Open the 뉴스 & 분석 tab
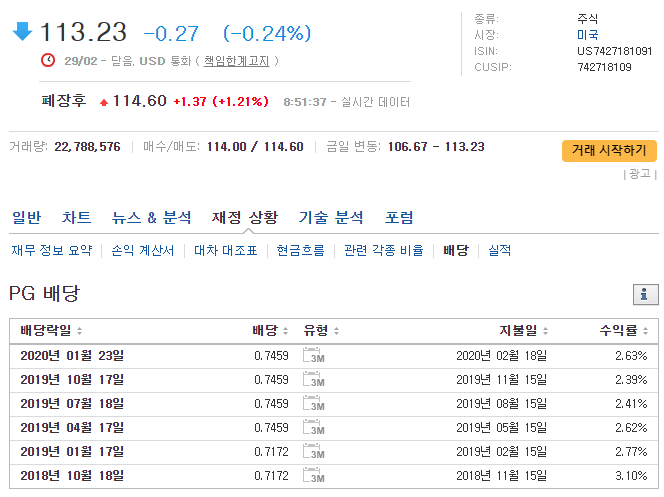The height and width of the screenshot is (497, 664). tap(152, 218)
